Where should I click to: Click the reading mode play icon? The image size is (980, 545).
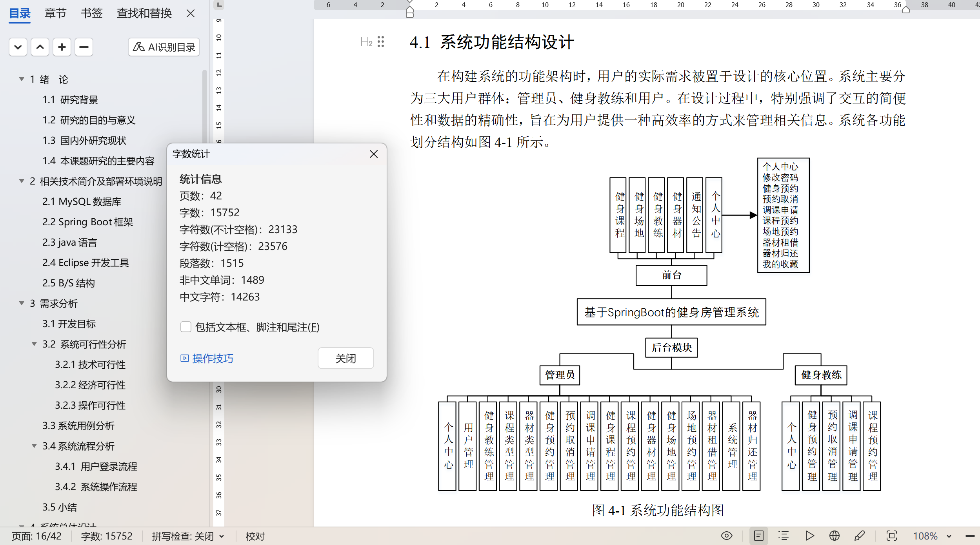pyautogui.click(x=809, y=536)
